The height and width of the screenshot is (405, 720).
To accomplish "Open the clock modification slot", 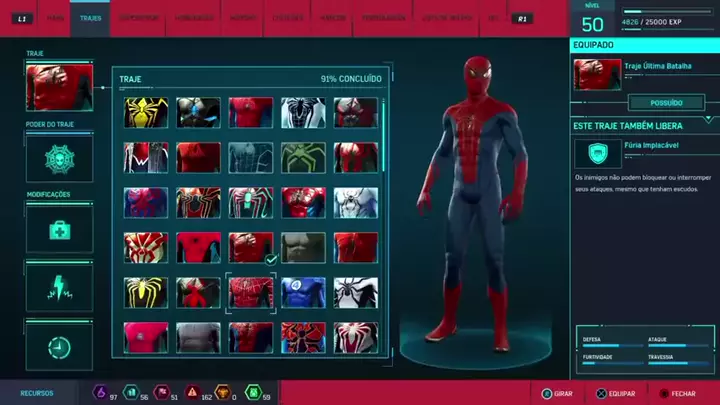I will 59,347.
